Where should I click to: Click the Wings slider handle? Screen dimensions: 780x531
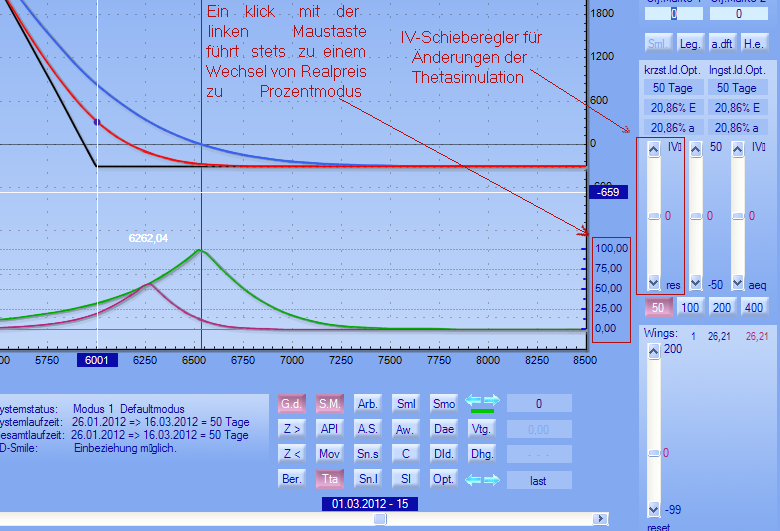tap(653, 453)
